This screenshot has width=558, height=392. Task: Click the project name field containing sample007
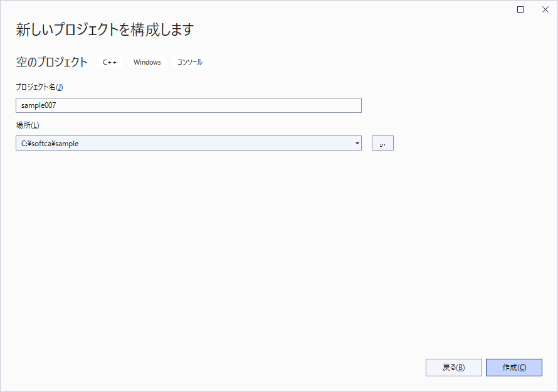(x=188, y=105)
